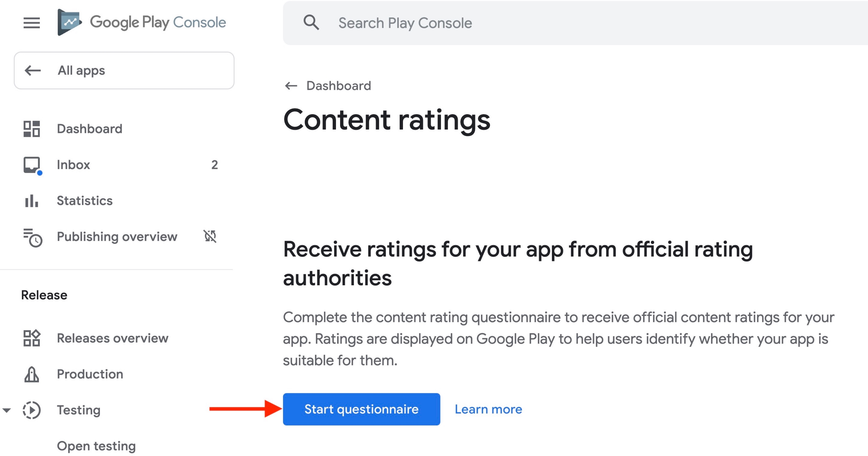Click the Releases overview icon

click(32, 338)
